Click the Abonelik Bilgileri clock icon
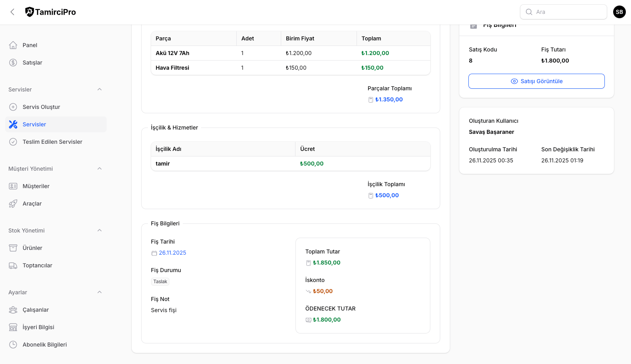This screenshot has width=631, height=364. point(13,345)
